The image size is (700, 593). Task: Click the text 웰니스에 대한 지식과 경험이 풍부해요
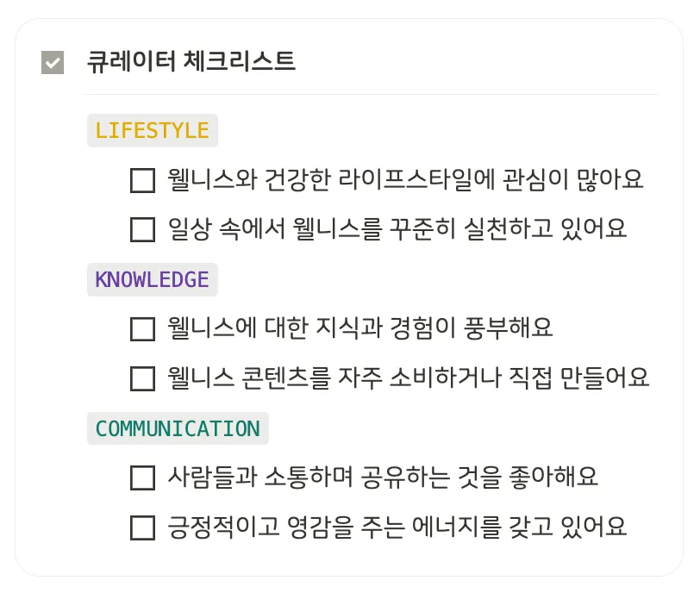pyautogui.click(x=360, y=328)
